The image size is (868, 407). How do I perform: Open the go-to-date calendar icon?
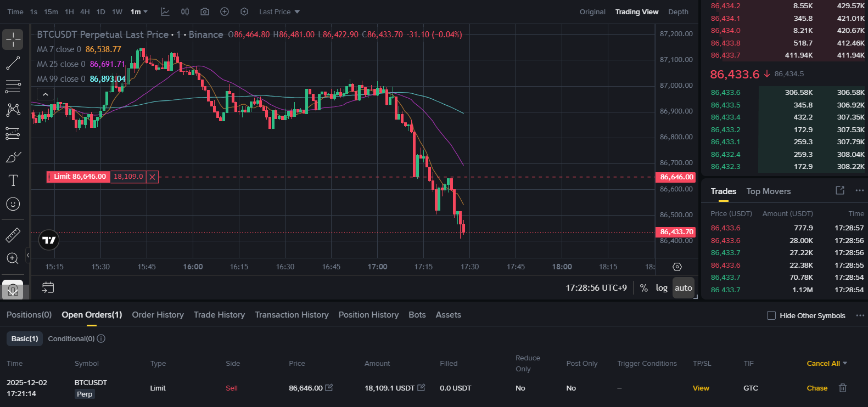(x=48, y=287)
